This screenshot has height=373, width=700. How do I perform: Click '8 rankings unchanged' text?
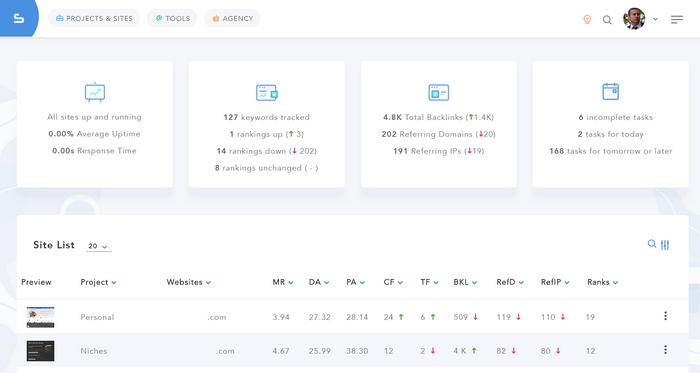pos(258,168)
